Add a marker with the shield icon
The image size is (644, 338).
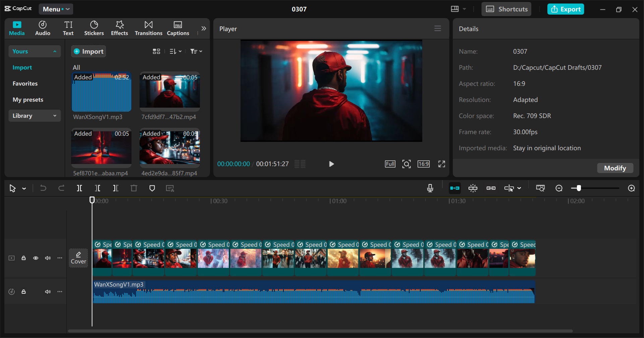tap(152, 188)
